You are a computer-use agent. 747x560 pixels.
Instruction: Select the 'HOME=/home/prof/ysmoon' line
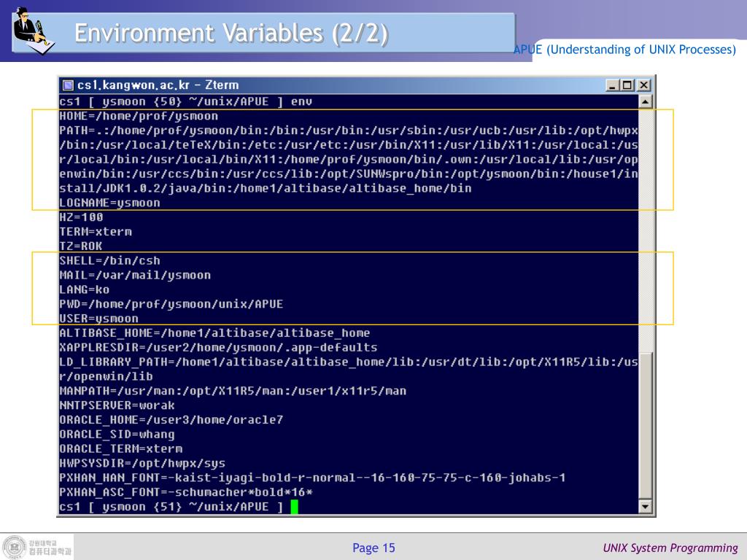[139, 116]
